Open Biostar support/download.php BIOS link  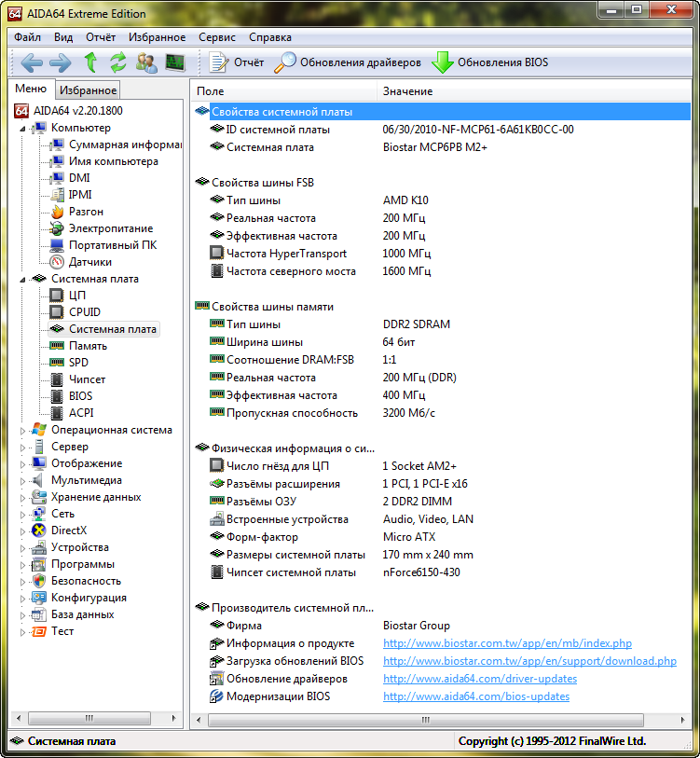(x=529, y=661)
